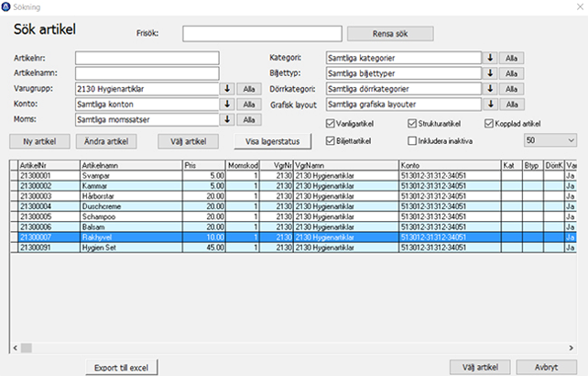This screenshot has height=376, width=588.
Task: Select the row with article Svampar
Action: coord(293,176)
